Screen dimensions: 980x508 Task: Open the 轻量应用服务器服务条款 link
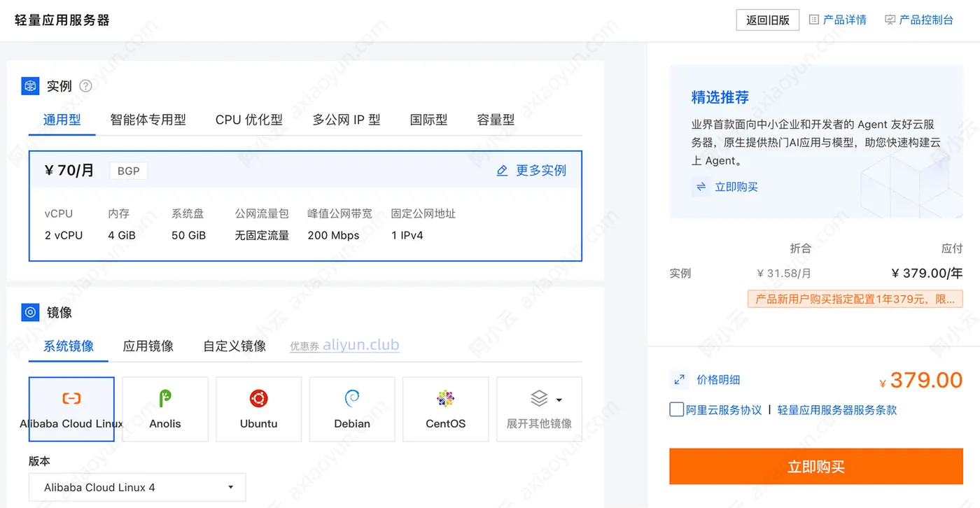click(x=837, y=410)
